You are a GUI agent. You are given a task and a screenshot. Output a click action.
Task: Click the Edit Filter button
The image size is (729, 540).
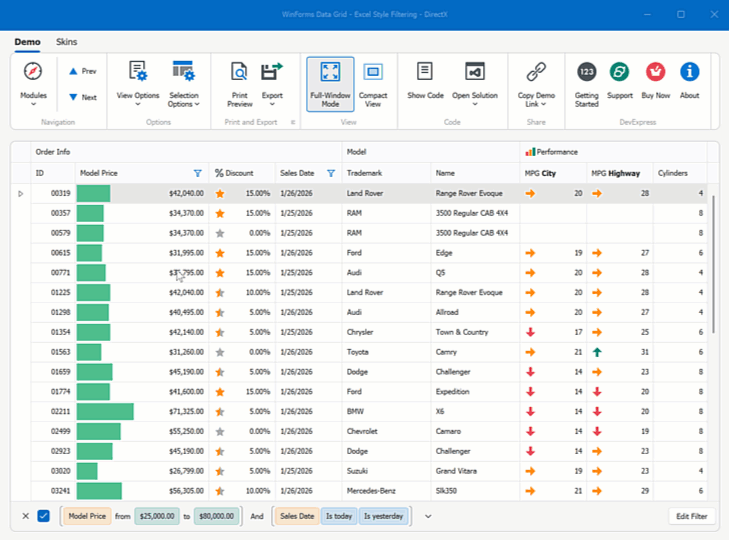(691, 516)
